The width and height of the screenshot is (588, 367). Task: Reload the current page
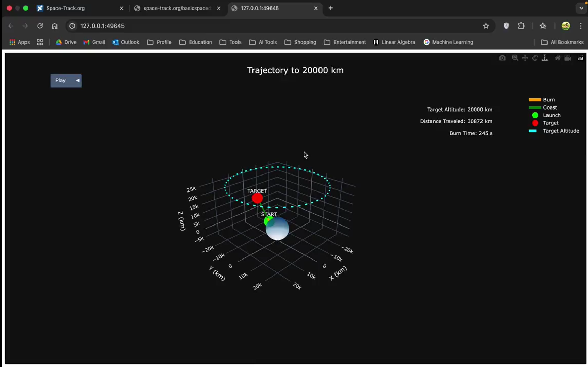[x=40, y=26]
